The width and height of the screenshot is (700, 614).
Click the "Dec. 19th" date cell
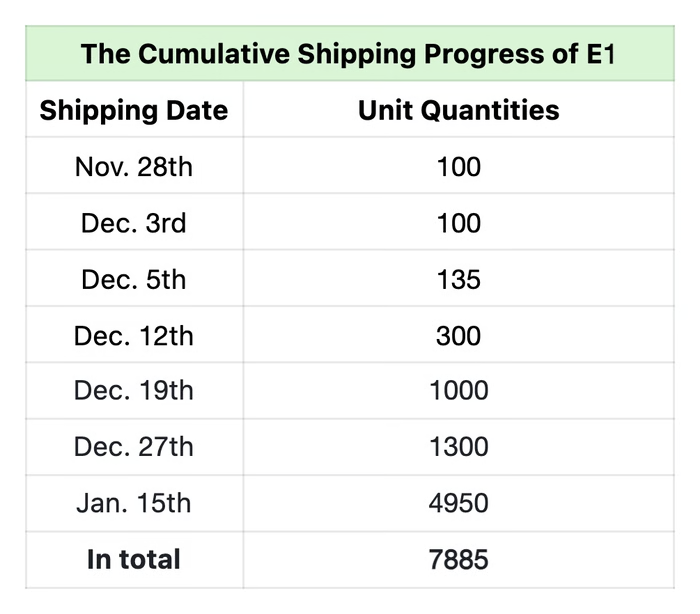[x=134, y=390]
